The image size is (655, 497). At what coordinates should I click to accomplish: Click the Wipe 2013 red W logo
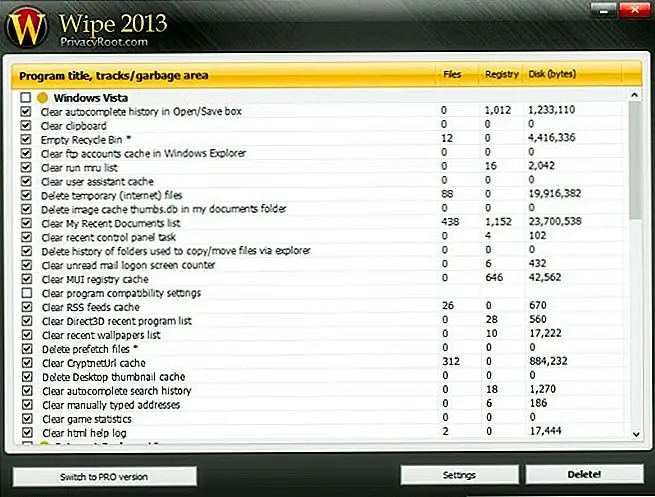point(31,26)
